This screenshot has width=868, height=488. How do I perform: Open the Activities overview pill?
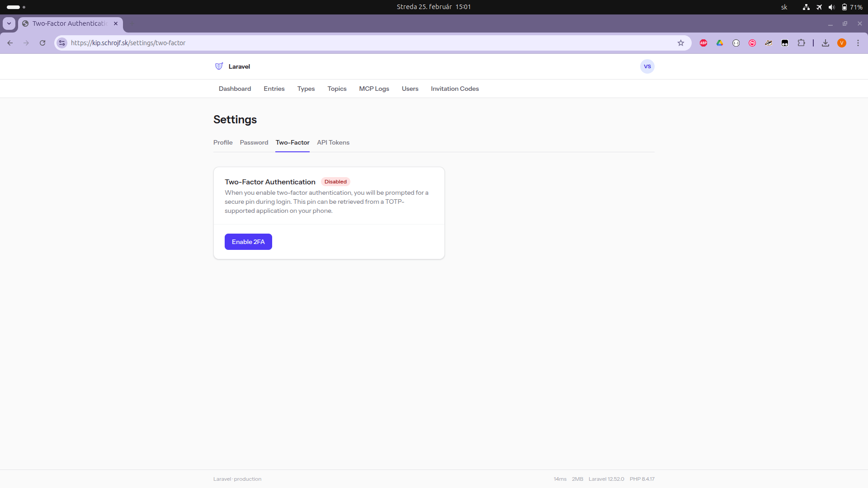(16, 7)
